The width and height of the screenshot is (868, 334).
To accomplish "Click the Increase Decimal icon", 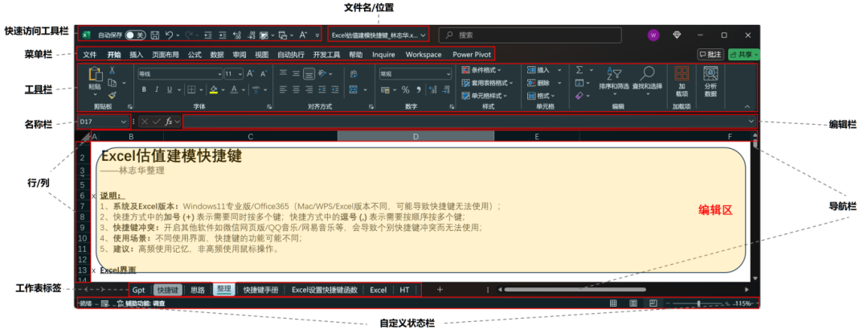I will tap(432, 89).
